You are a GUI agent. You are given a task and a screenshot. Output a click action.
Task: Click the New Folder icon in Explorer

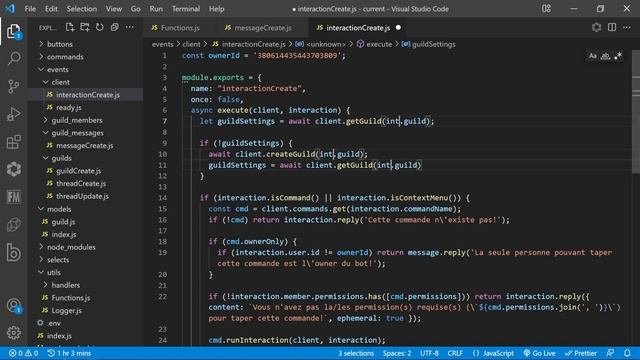pyautogui.click(x=85, y=27)
